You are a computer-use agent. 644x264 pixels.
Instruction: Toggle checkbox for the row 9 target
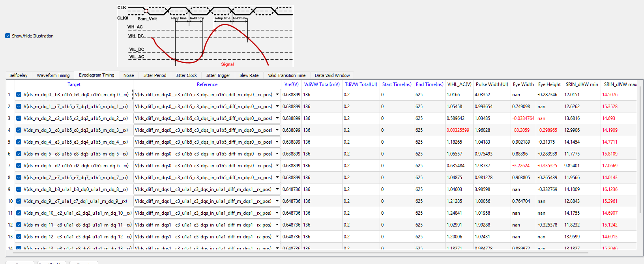tap(19, 189)
